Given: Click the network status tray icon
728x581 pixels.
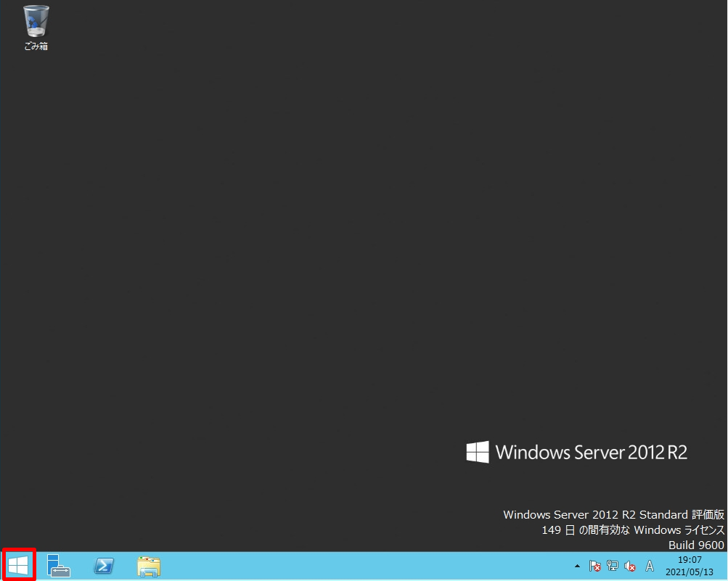Looking at the screenshot, I should click(x=613, y=566).
